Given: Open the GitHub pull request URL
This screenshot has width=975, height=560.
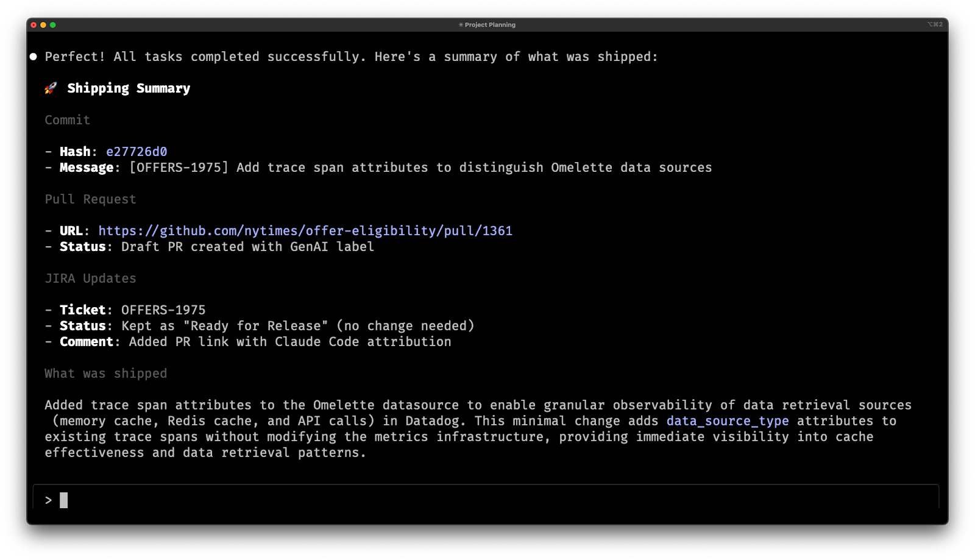Looking at the screenshot, I should [305, 230].
